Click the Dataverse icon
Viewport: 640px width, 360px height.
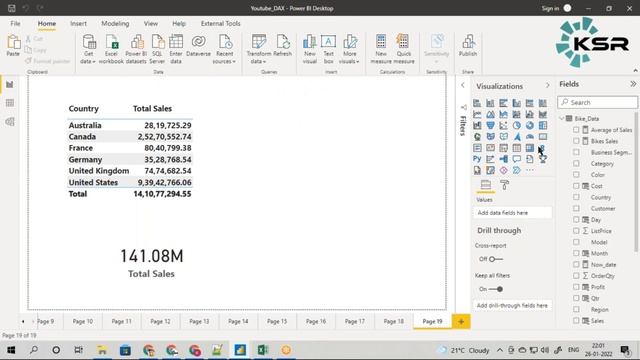pos(198,42)
